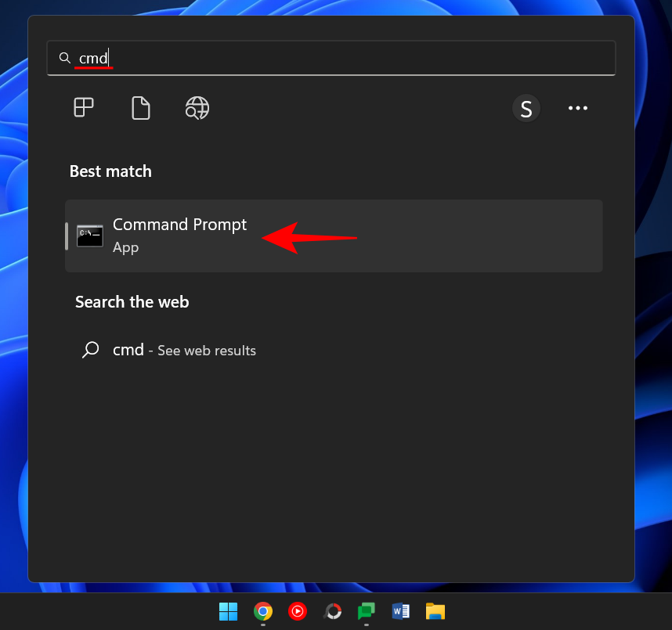Click the Search the web heading

pos(132,302)
